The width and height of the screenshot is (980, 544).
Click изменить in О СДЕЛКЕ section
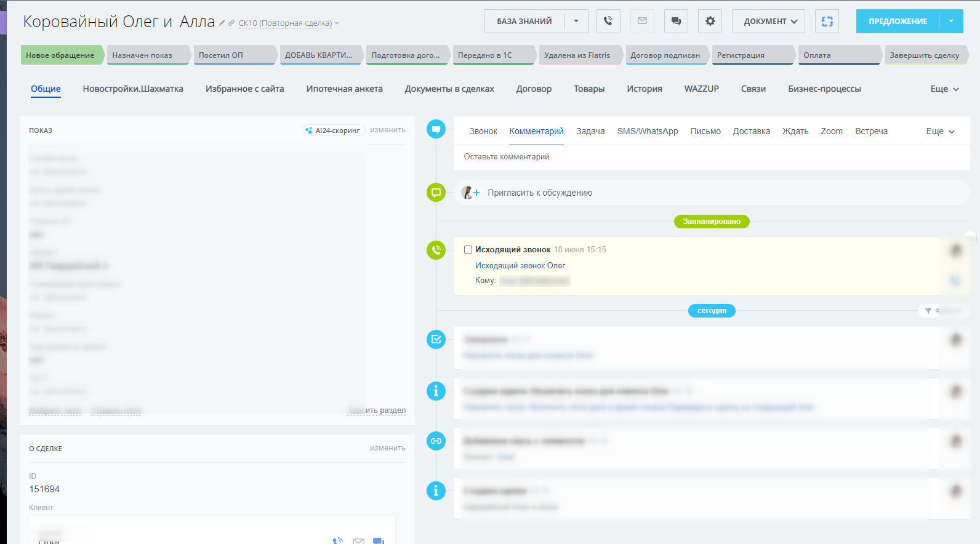click(x=388, y=448)
